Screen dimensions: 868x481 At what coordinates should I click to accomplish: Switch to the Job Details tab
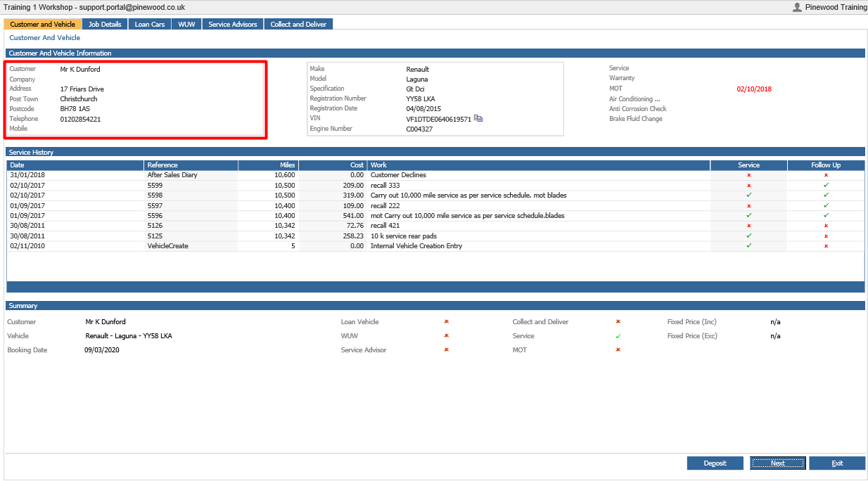click(105, 24)
